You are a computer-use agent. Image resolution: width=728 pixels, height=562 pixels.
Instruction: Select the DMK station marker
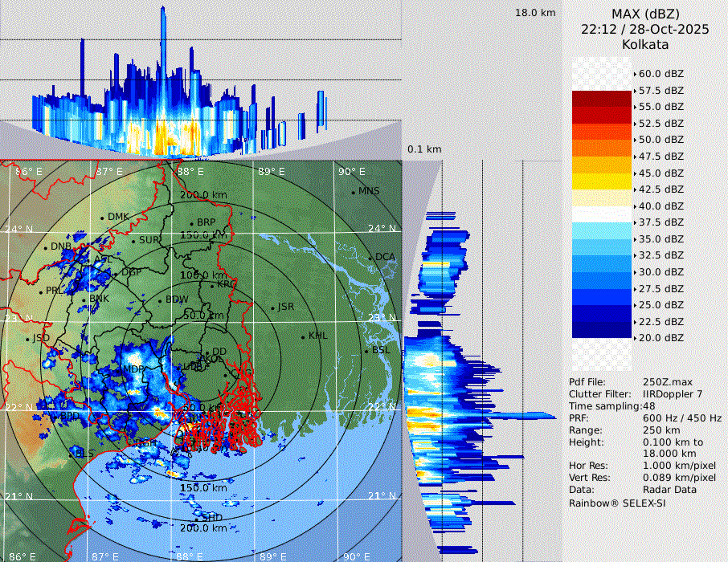click(x=103, y=218)
